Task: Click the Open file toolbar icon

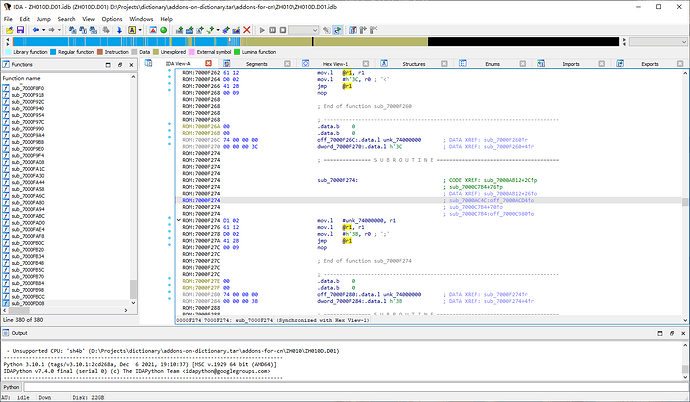Action: tap(9, 30)
